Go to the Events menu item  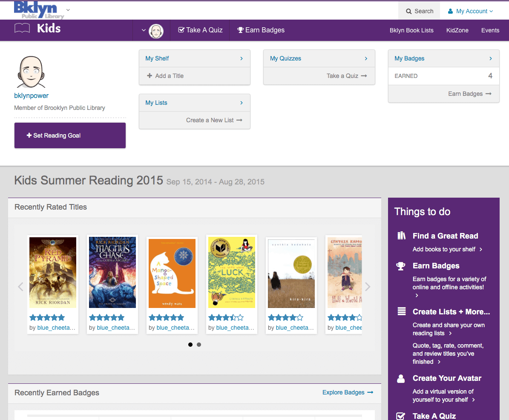click(x=490, y=30)
